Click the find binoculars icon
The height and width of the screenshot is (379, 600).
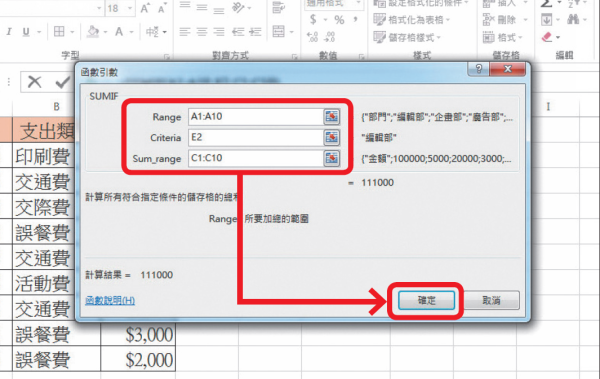pyautogui.click(x=573, y=19)
